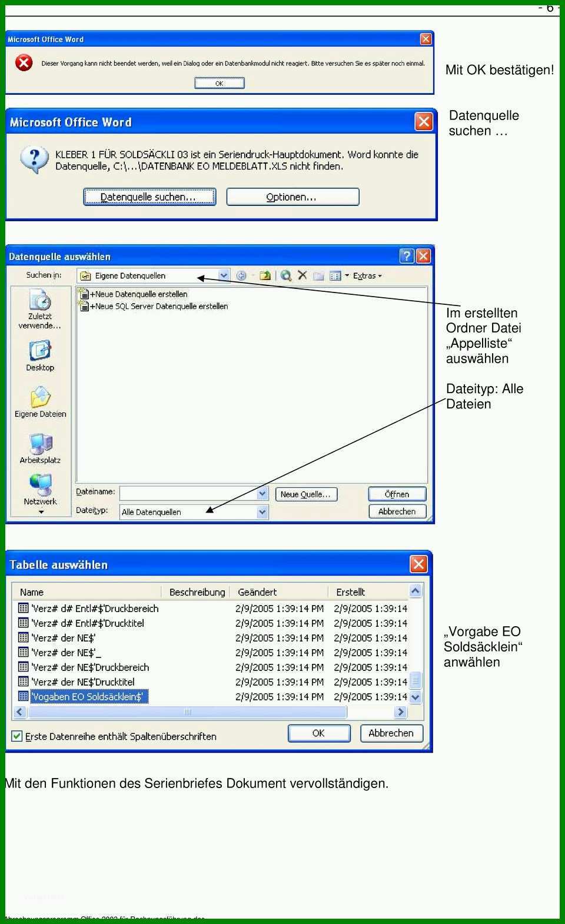Open the Views dropdown arrow next to Extras
Image resolution: width=565 pixels, height=924 pixels.
tap(347, 275)
